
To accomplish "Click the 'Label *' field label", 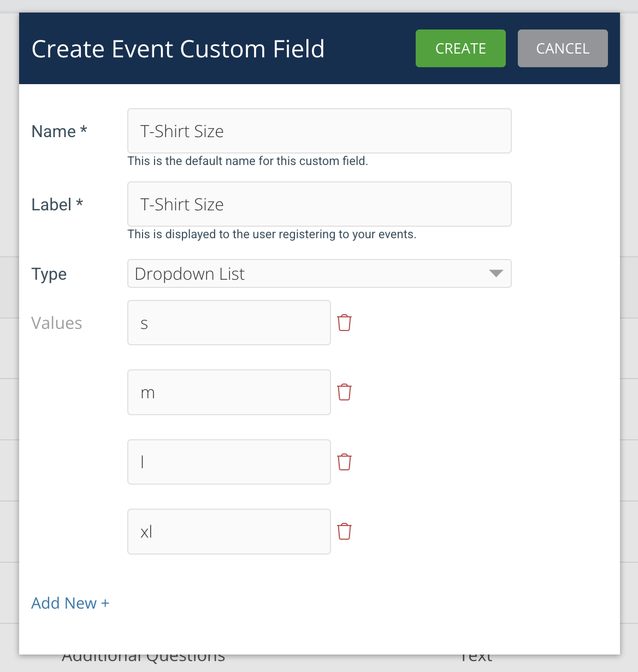I will point(57,205).
